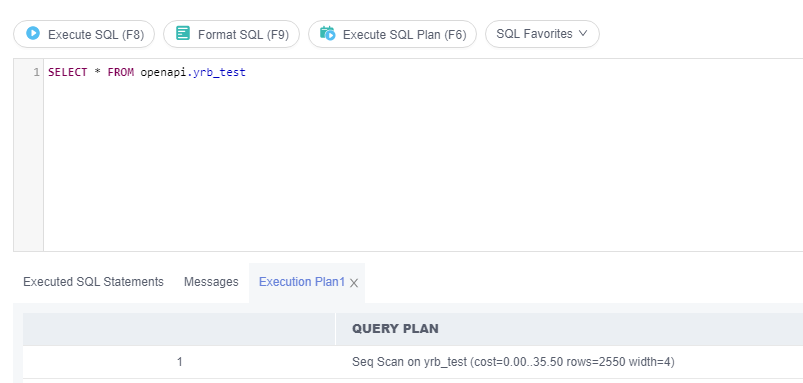Click the Execute SQL Plan calendar-play icon
Screen dimensions: 803x383
pos(328,33)
